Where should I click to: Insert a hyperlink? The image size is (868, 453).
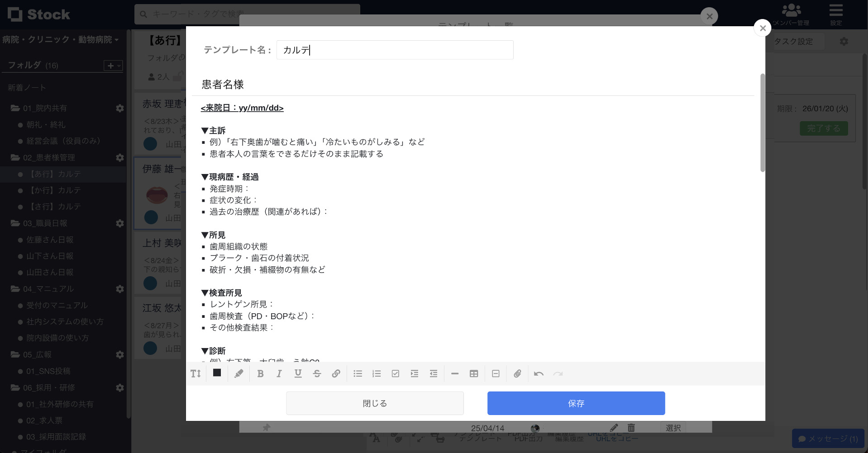[x=336, y=373]
